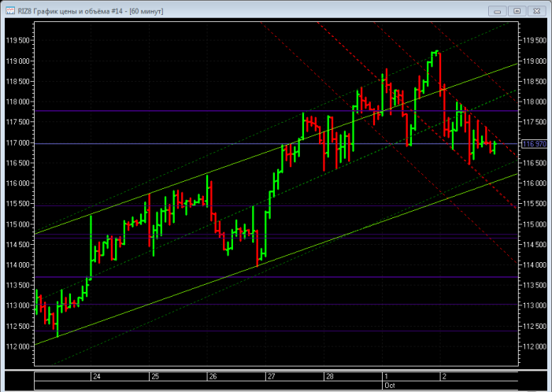552x392 pixels.
Task: Click 119 000 on the left price scale
Action: (x=18, y=61)
